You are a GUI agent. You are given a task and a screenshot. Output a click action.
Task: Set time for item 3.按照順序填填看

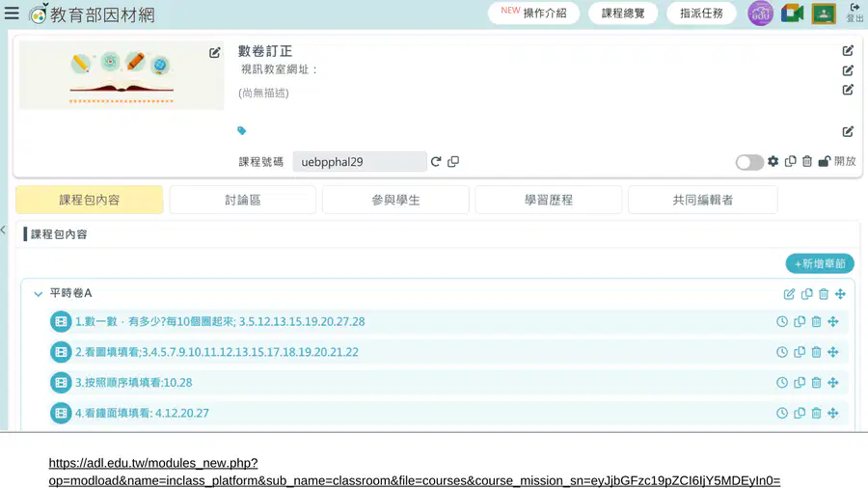781,382
